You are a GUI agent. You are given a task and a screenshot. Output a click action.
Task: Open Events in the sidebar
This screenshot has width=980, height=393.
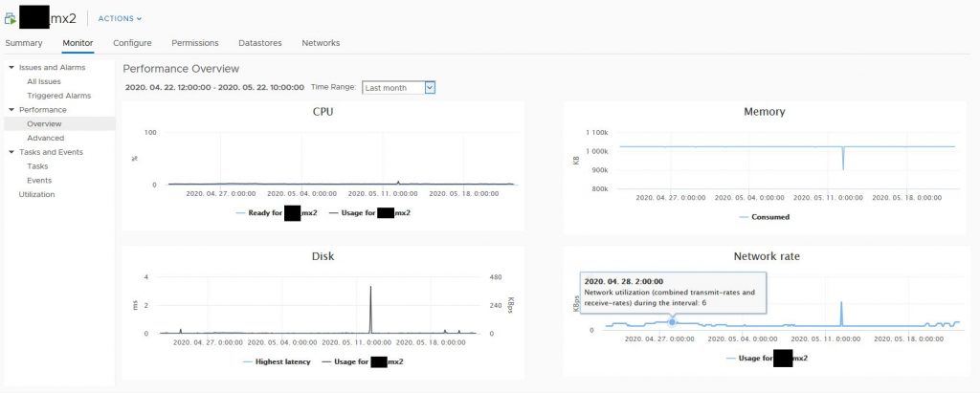click(x=39, y=180)
